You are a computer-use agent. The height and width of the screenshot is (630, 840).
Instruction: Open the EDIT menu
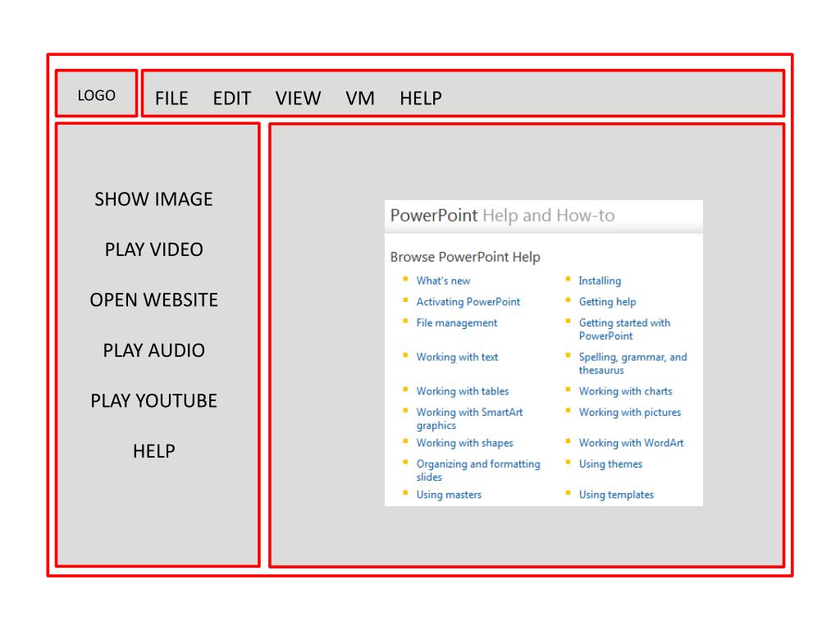[232, 98]
